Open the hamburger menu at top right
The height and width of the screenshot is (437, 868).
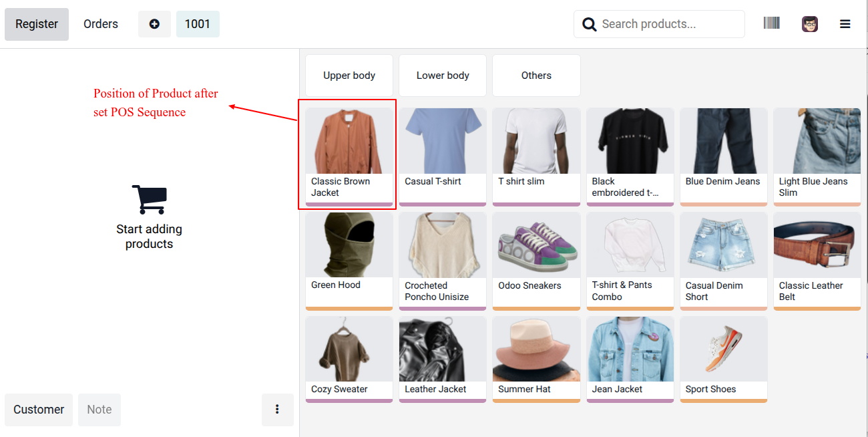pos(845,23)
